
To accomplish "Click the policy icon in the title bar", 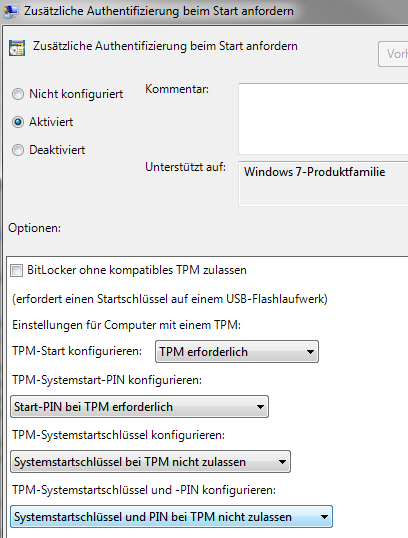I will click(10, 11).
